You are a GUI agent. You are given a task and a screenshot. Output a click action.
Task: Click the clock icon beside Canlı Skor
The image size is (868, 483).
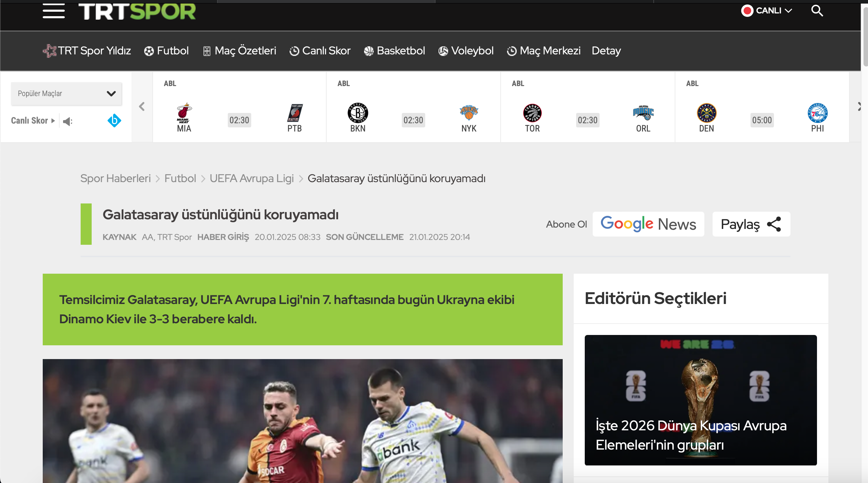point(294,51)
